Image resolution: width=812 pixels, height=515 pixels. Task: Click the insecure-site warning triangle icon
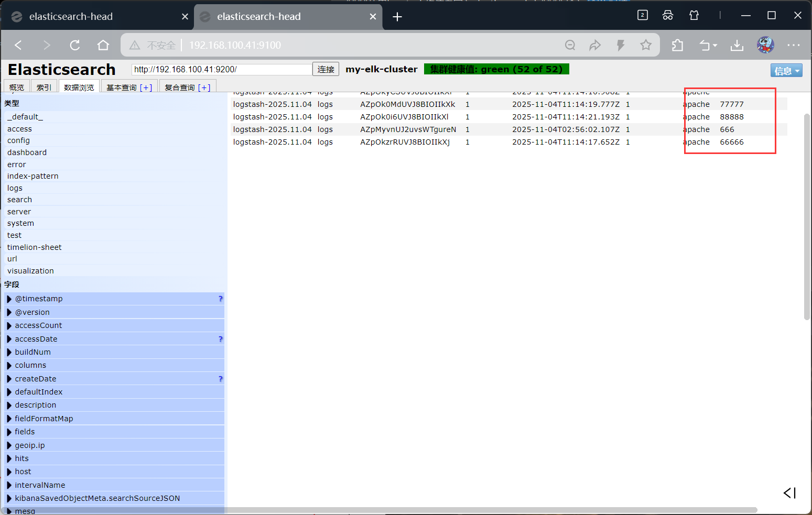click(135, 46)
